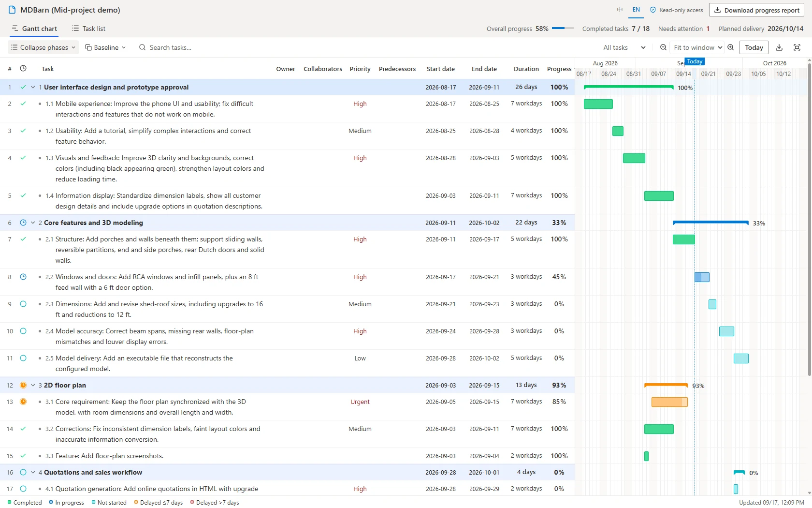Screen dimensions: 812x508
Task: Export chart using toolbar download icon
Action: coord(779,47)
